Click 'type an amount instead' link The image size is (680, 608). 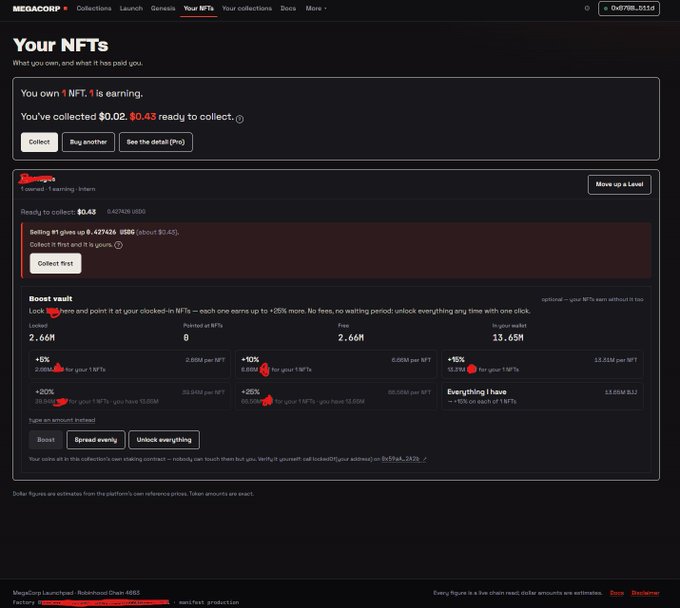click(62, 420)
